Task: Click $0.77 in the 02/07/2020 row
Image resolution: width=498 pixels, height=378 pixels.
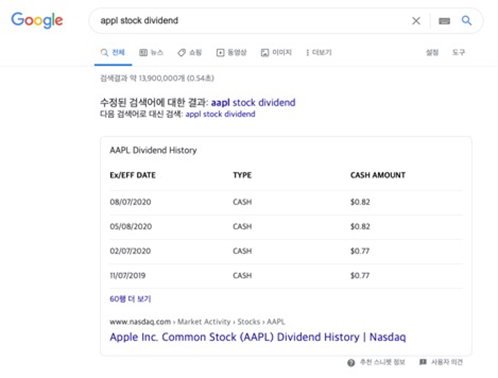Action: pyautogui.click(x=360, y=251)
